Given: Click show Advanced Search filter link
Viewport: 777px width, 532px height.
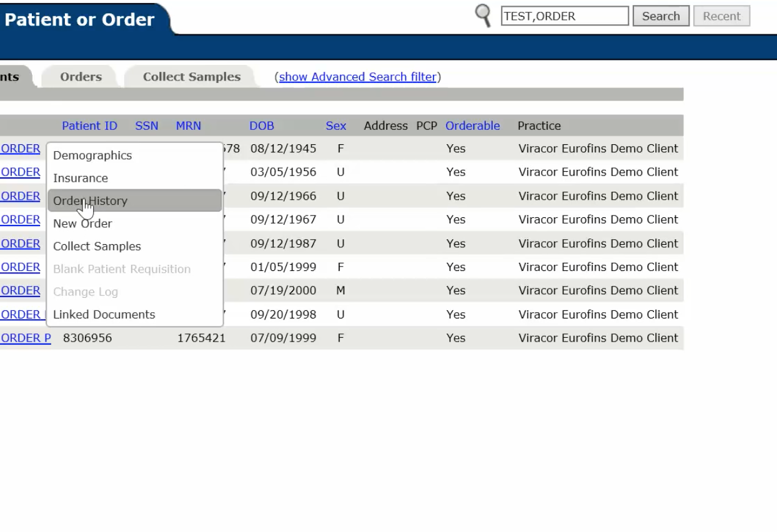Looking at the screenshot, I should click(357, 77).
